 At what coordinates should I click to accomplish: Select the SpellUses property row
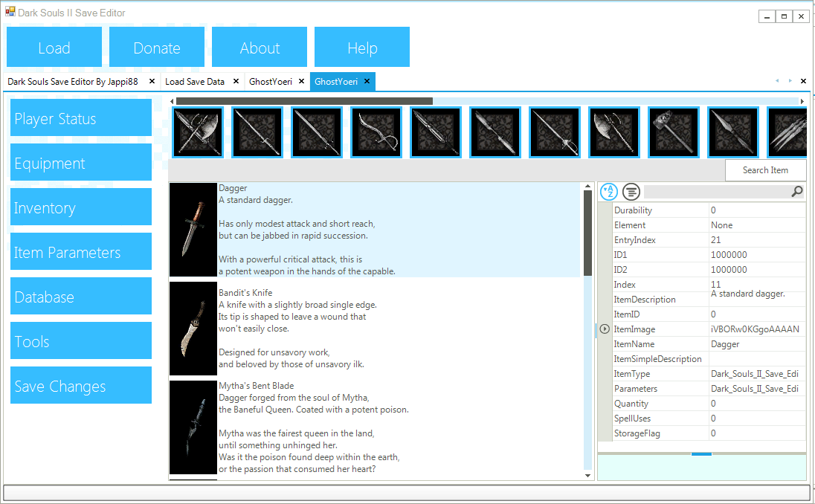pos(709,419)
